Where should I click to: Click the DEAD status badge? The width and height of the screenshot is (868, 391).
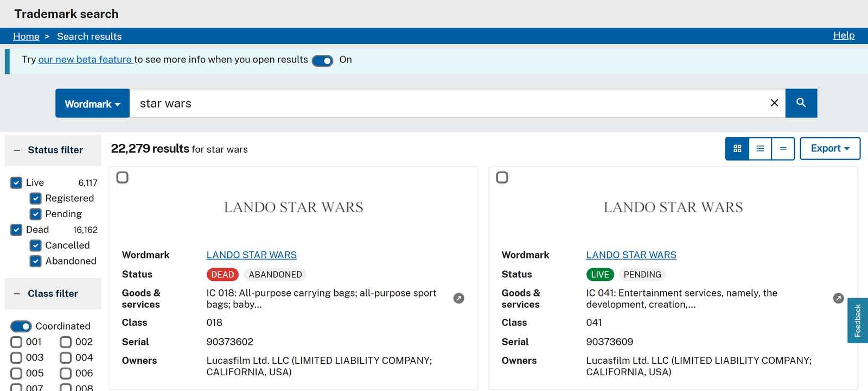222,275
